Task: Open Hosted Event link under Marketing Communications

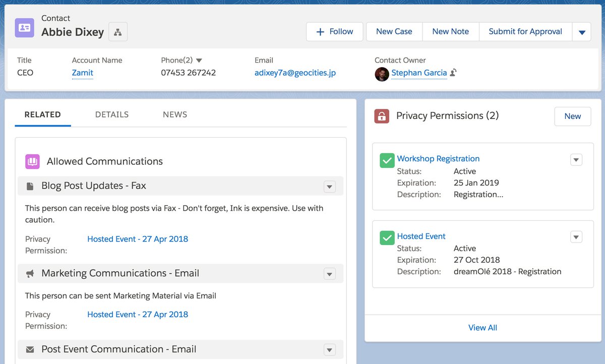Action: coord(138,314)
